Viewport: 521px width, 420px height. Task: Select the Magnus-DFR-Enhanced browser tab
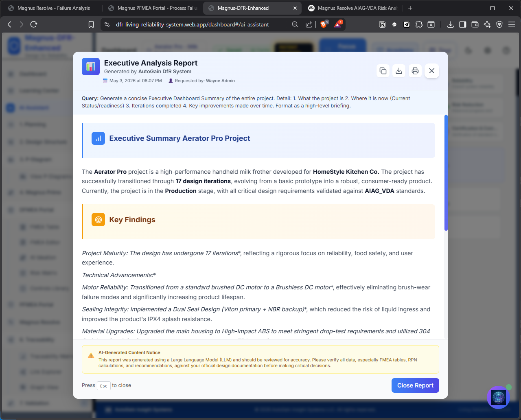[x=243, y=8]
